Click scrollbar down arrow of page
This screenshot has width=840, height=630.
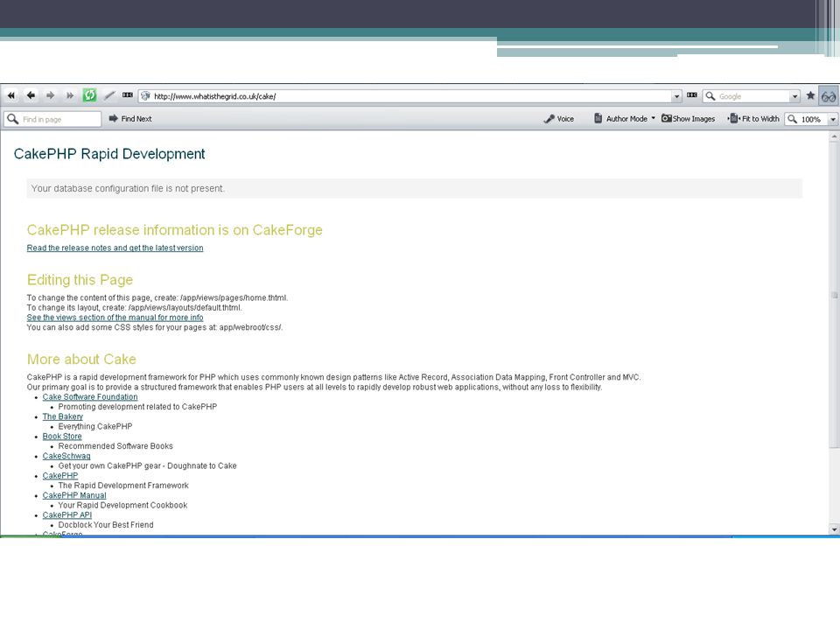[834, 529]
